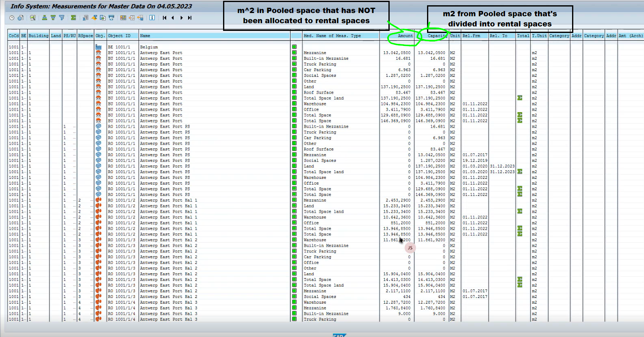
Task: Select the T.Unit column header
Action: 539,36
